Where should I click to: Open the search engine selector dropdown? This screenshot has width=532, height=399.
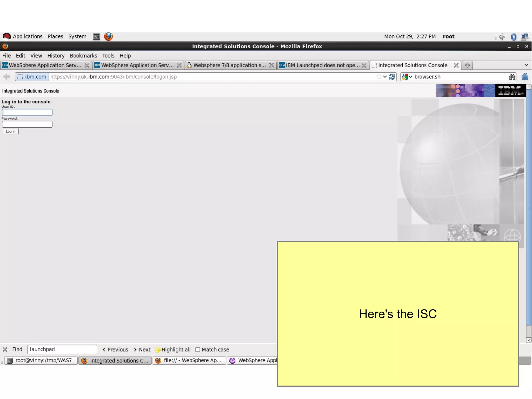pyautogui.click(x=407, y=77)
